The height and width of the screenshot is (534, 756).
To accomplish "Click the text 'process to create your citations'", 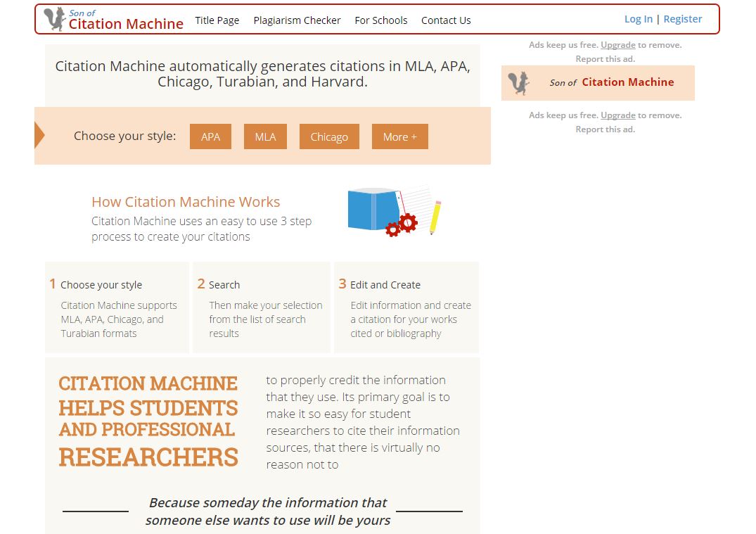I will (171, 236).
